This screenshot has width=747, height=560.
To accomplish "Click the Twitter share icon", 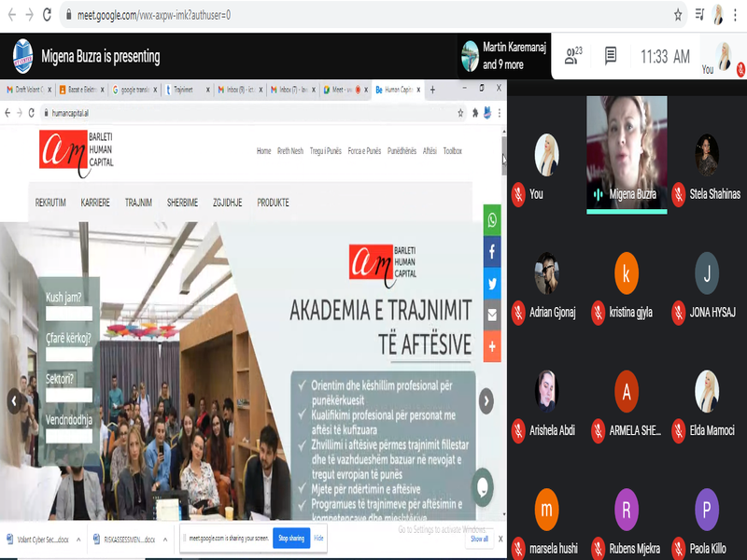I will (492, 284).
